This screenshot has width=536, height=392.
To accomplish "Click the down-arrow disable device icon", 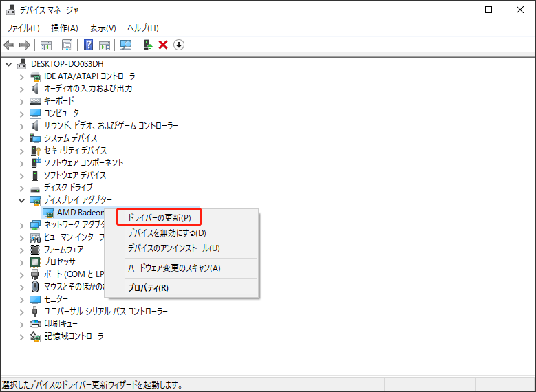I will pyautogui.click(x=179, y=45).
